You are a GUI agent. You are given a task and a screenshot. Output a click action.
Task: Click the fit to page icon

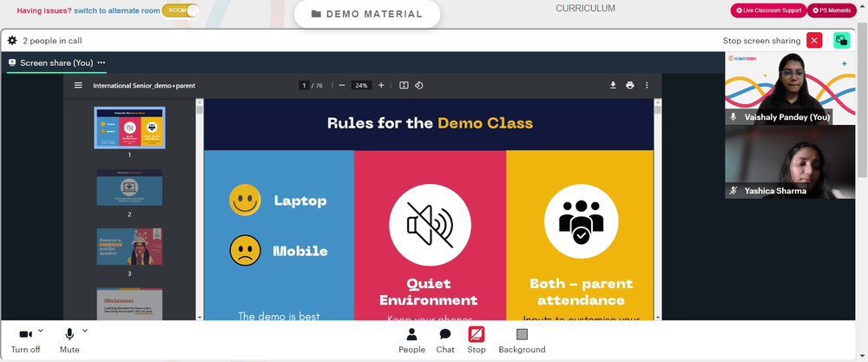404,85
